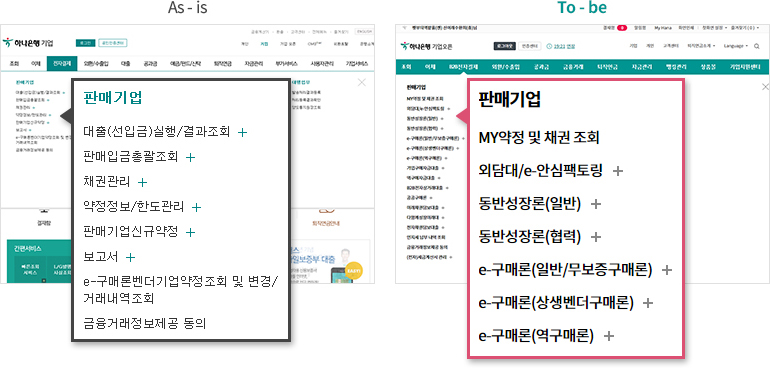770x368 pixels.
Task: Expand e-구매론(일반/무보증구매론) plus in the To-be callout
Action: click(x=666, y=270)
